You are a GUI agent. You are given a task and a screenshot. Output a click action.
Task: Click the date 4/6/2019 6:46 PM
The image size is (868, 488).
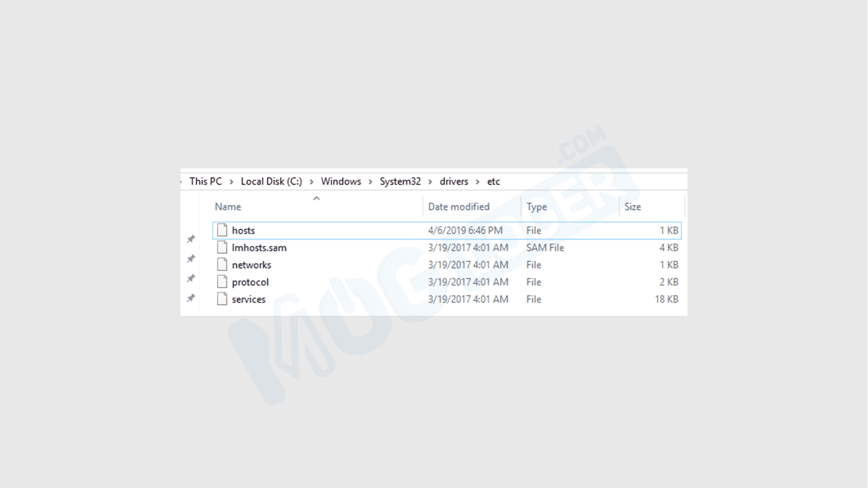465,230
